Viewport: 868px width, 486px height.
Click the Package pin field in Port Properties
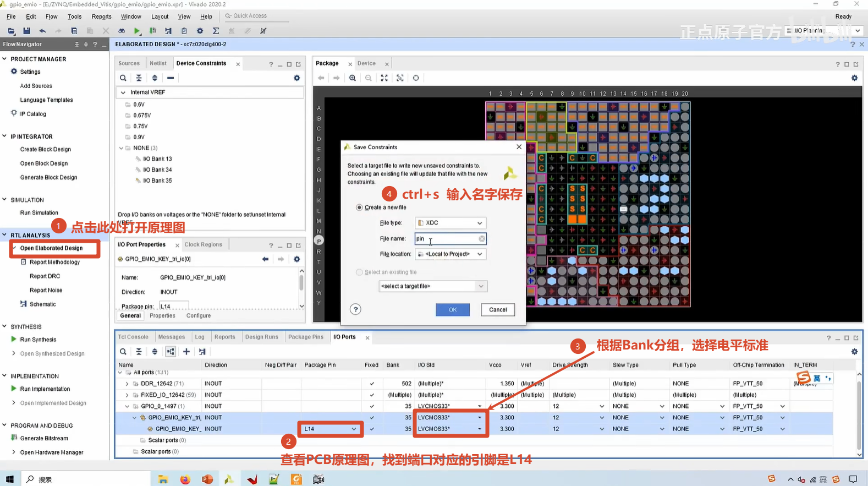(x=174, y=306)
